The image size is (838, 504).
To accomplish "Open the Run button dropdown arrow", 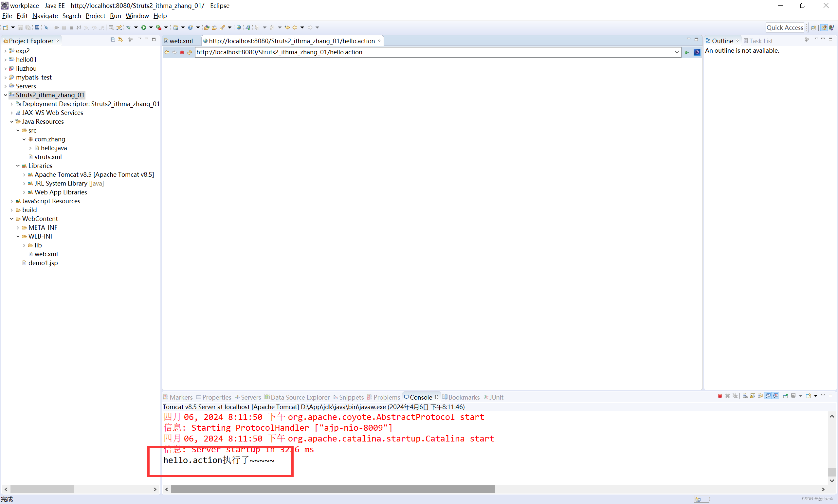I will point(151,27).
